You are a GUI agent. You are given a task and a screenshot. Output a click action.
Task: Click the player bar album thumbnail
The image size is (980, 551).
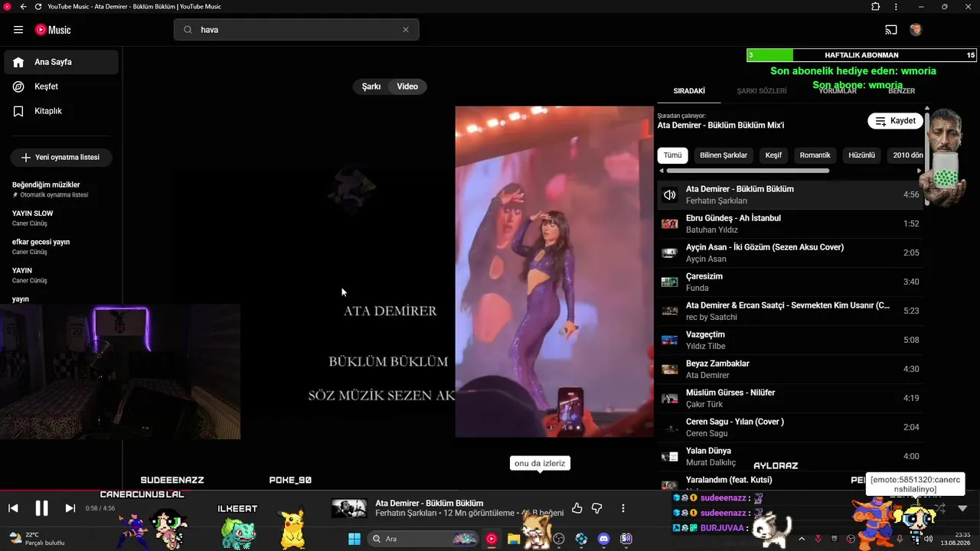pyautogui.click(x=348, y=508)
